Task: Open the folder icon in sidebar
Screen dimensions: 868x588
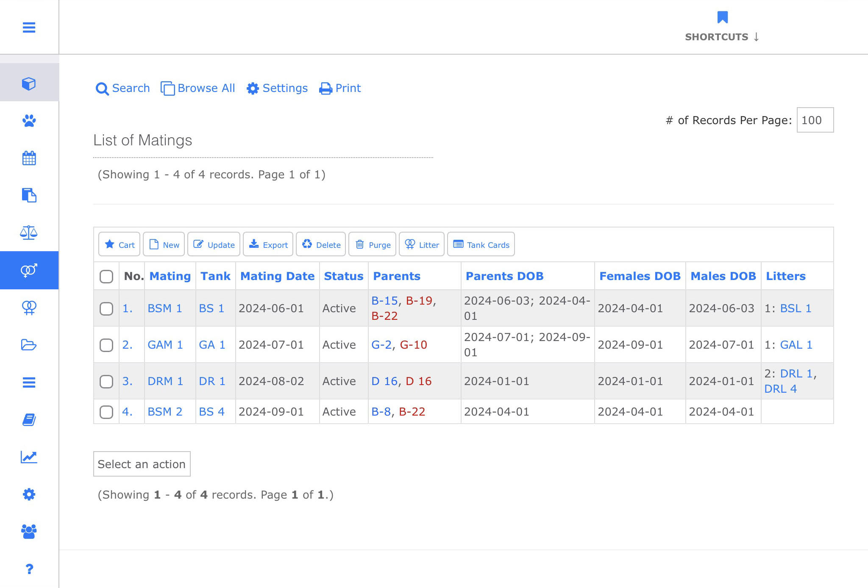Action: (x=29, y=344)
